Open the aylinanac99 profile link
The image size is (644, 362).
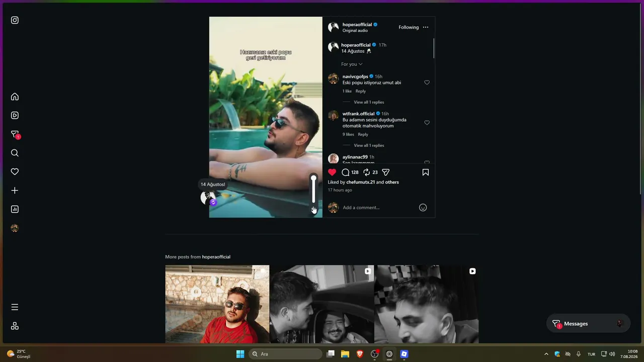(x=355, y=157)
